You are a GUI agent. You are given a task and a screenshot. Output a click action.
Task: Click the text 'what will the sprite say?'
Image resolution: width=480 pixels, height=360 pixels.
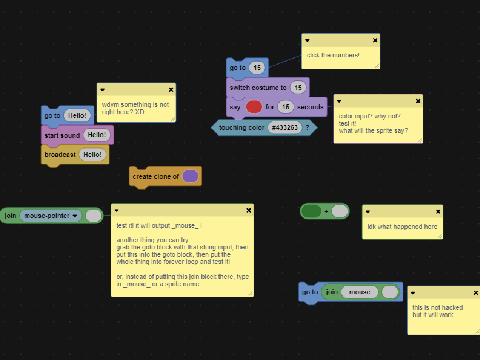(x=373, y=131)
